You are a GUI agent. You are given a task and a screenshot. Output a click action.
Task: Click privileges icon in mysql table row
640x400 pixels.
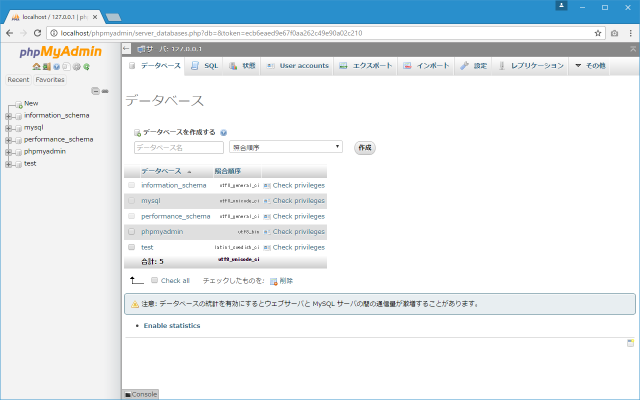pyautogui.click(x=267, y=201)
